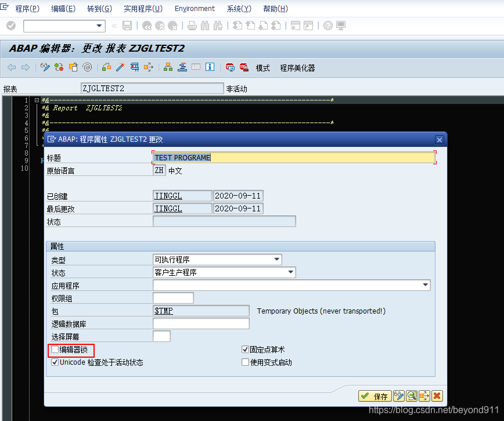This screenshot has width=504, height=421.
Task: Close the 程序属性 dialog with the title-bar X
Action: click(x=440, y=140)
